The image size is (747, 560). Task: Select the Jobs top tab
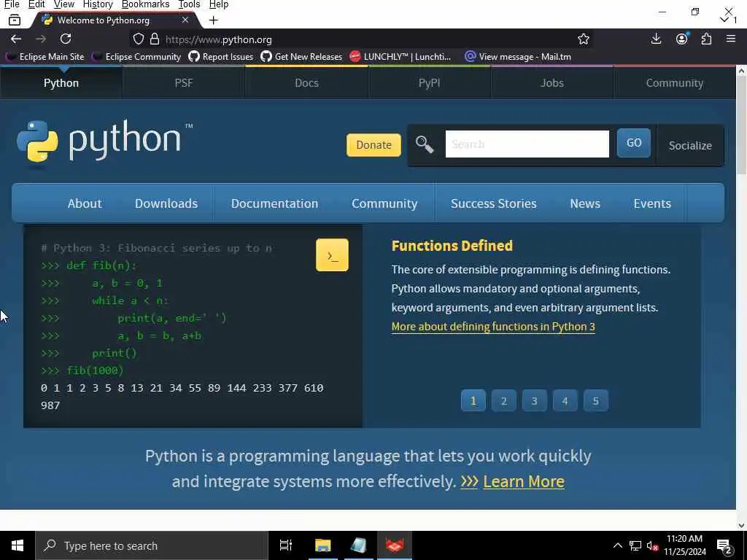point(552,83)
